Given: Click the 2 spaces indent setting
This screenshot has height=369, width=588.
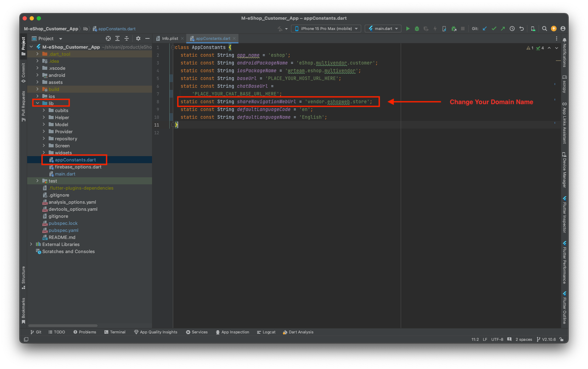Looking at the screenshot, I should (523, 339).
